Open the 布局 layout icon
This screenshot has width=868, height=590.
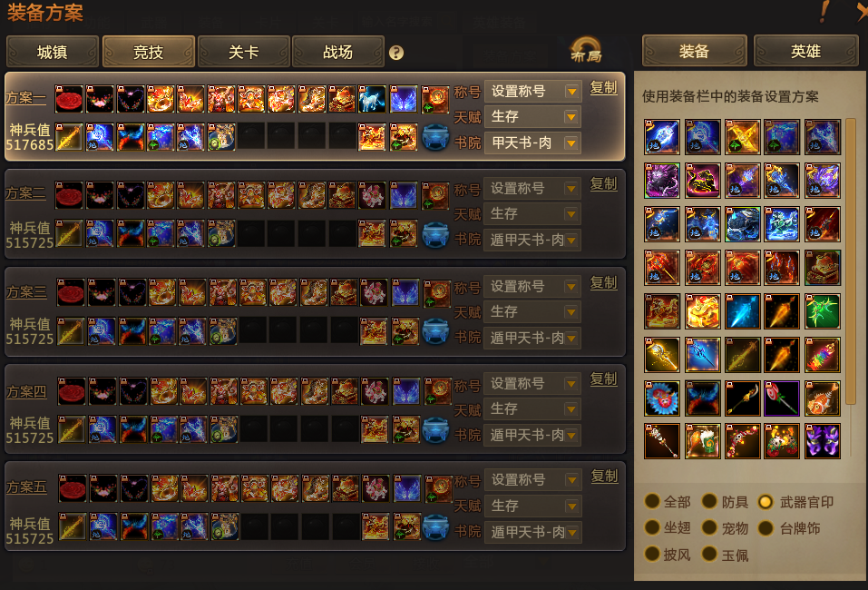pyautogui.click(x=586, y=50)
